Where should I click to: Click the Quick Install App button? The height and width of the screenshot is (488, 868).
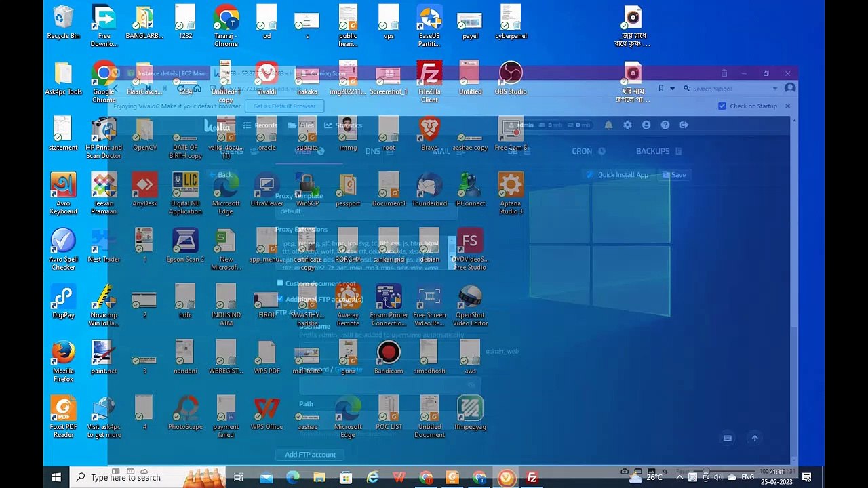(617, 175)
